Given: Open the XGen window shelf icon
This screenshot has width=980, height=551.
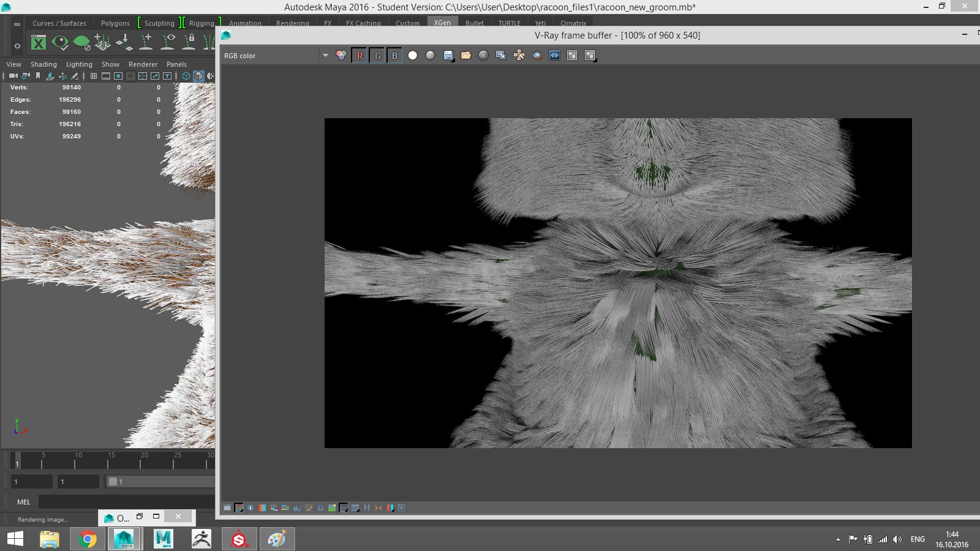Looking at the screenshot, I should click(39, 42).
